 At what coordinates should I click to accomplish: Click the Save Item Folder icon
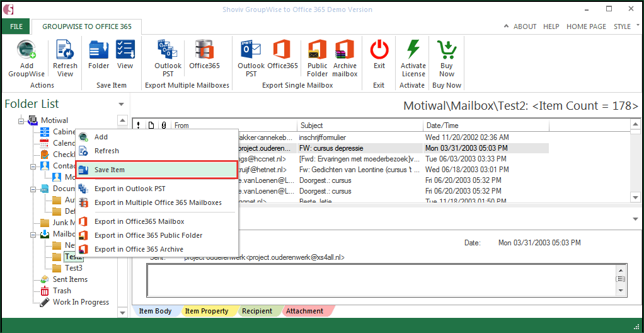[98, 50]
